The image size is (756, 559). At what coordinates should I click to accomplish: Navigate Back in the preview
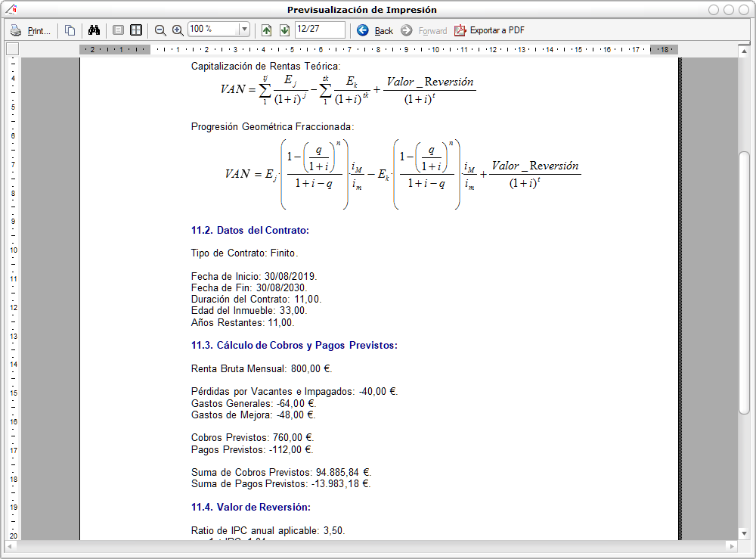375,30
